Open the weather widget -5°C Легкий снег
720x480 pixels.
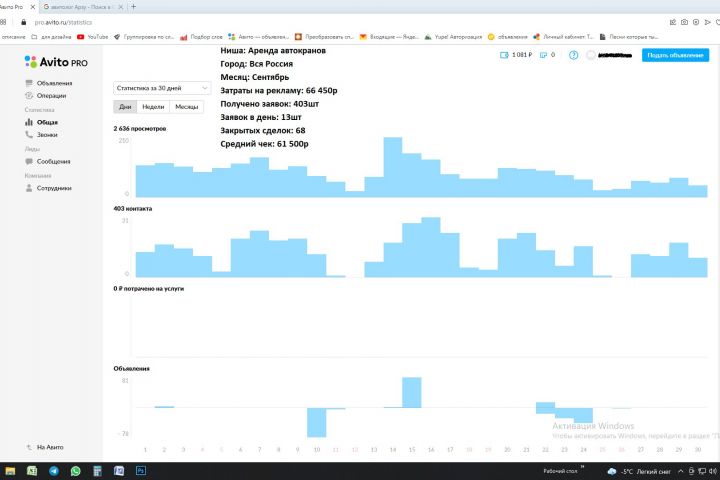pyautogui.click(x=639, y=471)
